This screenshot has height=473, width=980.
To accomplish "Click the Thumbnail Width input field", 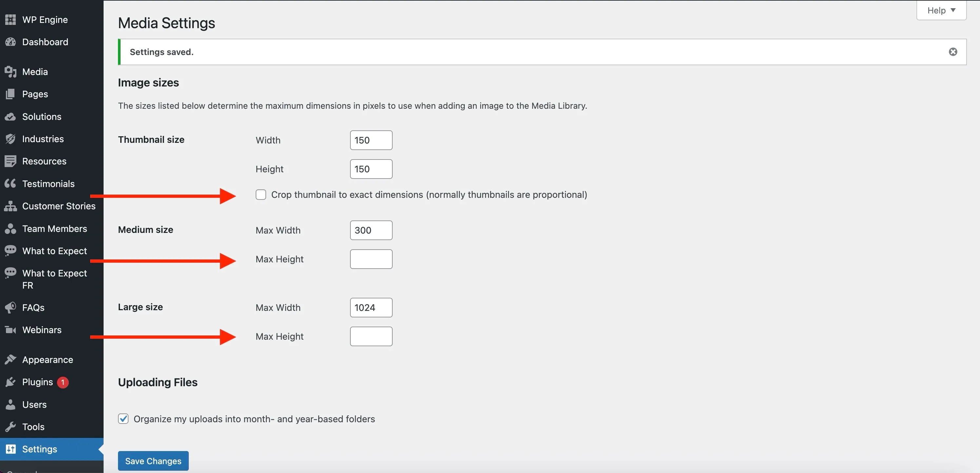I will [x=371, y=140].
